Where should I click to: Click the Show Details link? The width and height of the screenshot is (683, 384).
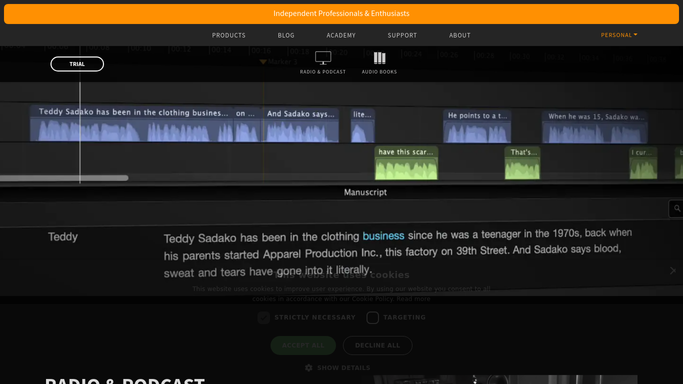(x=344, y=368)
